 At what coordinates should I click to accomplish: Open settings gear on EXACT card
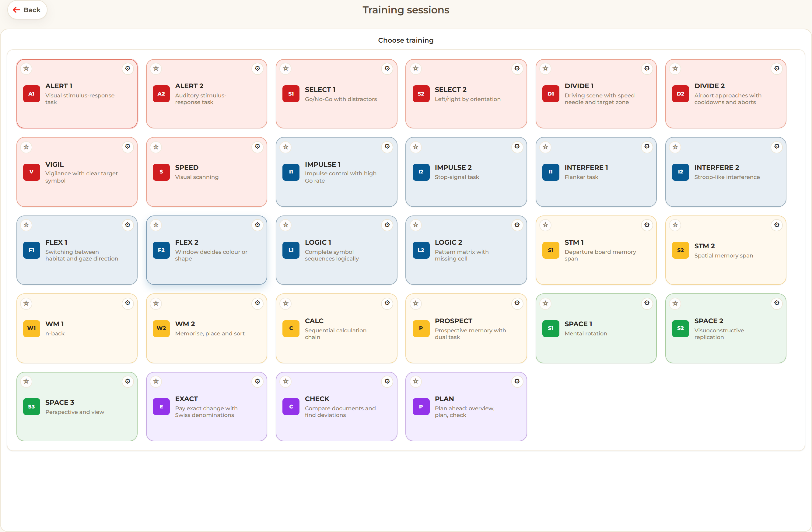tap(257, 381)
